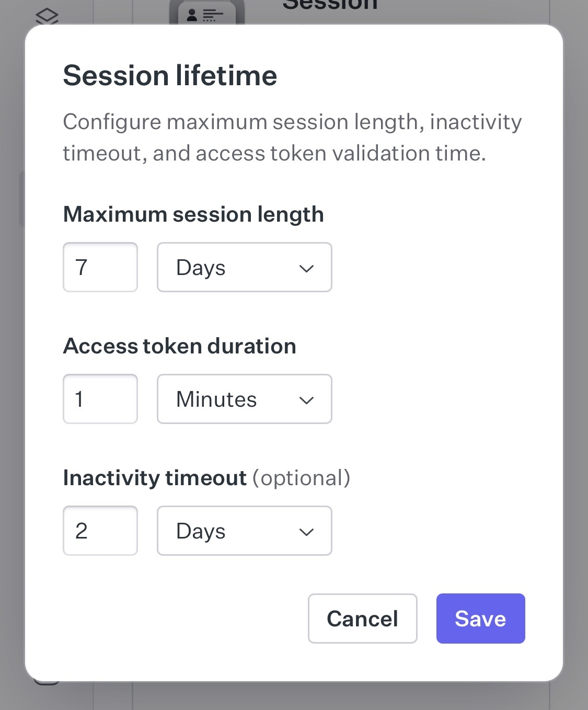Select the Inactivity timeout number input
The height and width of the screenshot is (710, 588).
(x=100, y=531)
